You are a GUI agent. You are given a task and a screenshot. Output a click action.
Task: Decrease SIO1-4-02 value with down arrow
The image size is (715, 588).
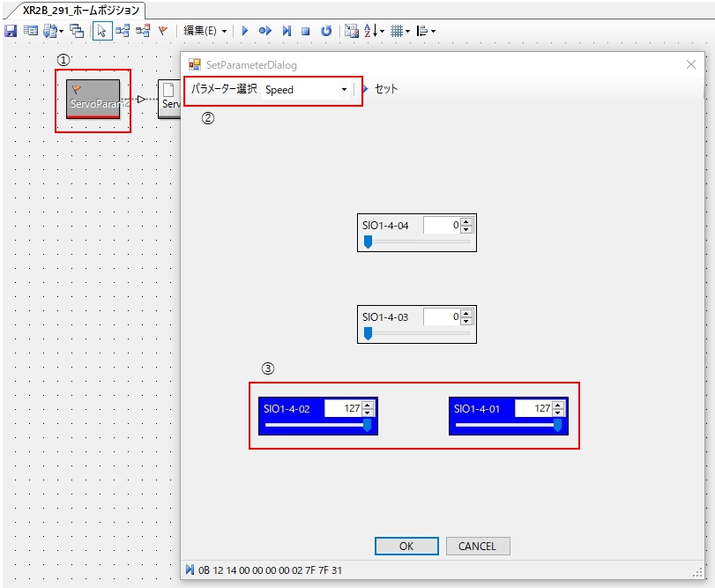(368, 413)
